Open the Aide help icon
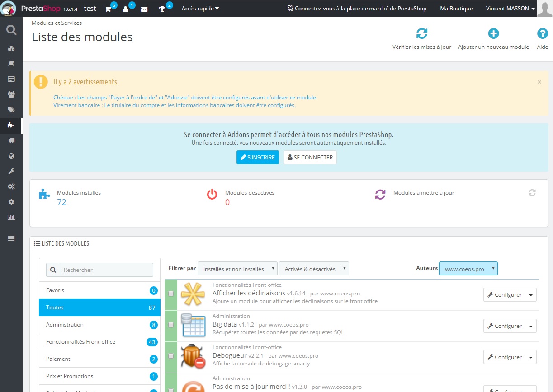553x392 pixels. coord(542,33)
